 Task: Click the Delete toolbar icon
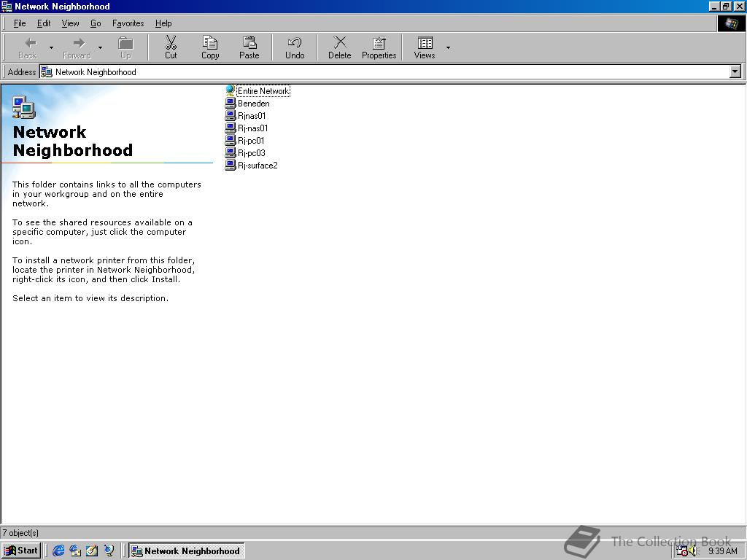tap(340, 43)
